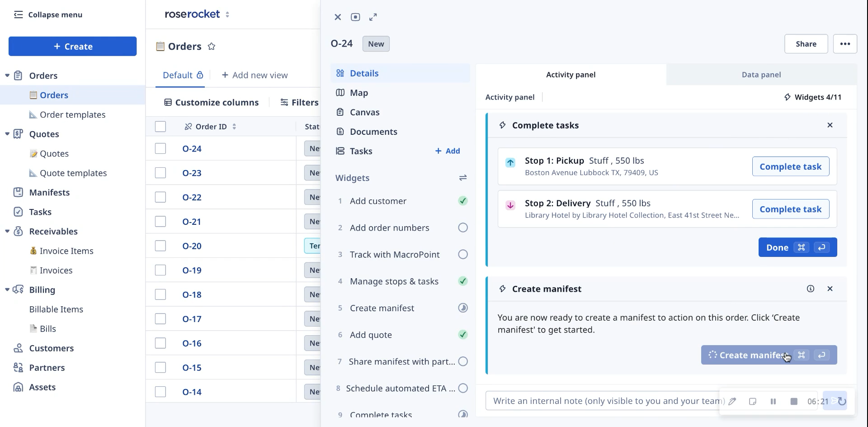The image size is (868, 427).
Task: Collapse the Receivables sidebar section
Action: 7,231
